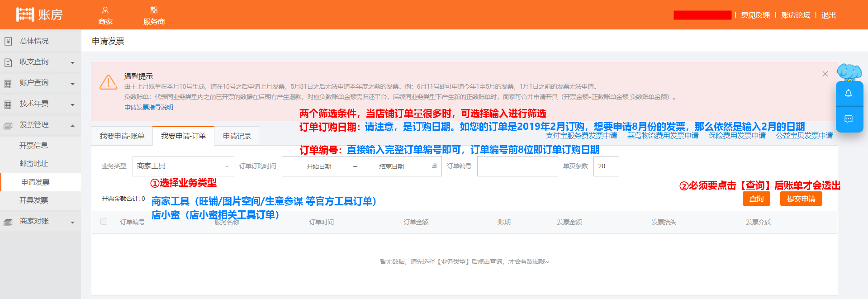Open the notification bell in floating panel
Viewport: 868px width, 299px height.
(x=849, y=94)
